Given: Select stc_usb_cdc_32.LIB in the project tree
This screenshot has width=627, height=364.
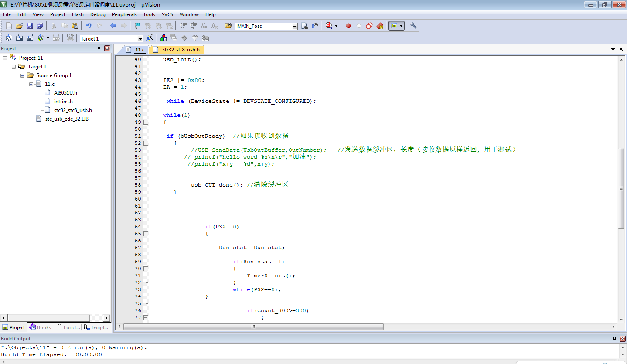Looking at the screenshot, I should 67,119.
